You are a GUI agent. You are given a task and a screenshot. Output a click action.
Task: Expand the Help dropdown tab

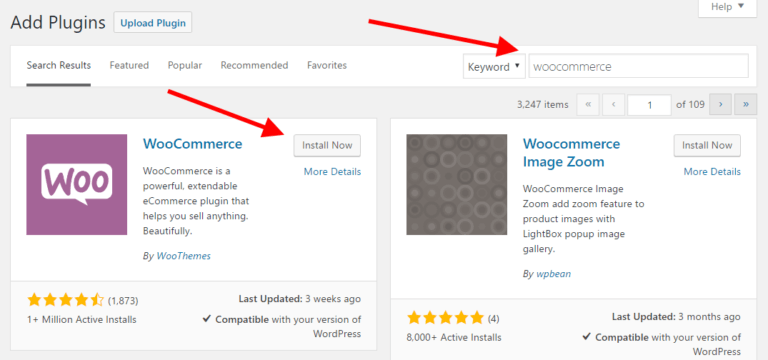pyautogui.click(x=727, y=8)
